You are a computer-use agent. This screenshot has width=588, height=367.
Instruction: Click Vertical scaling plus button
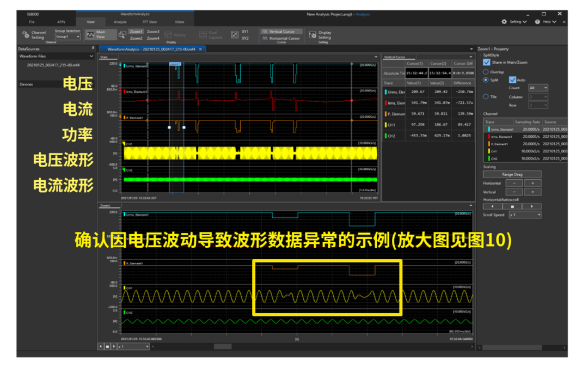(532, 192)
